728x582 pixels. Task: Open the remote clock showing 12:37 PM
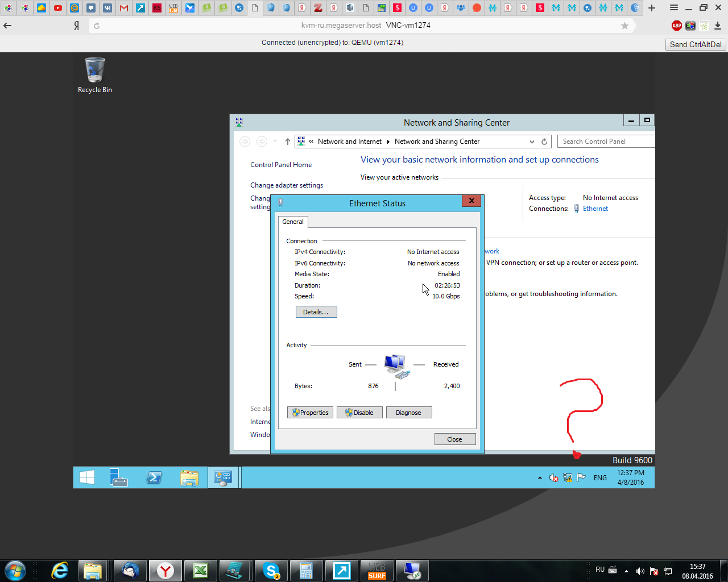(x=631, y=477)
